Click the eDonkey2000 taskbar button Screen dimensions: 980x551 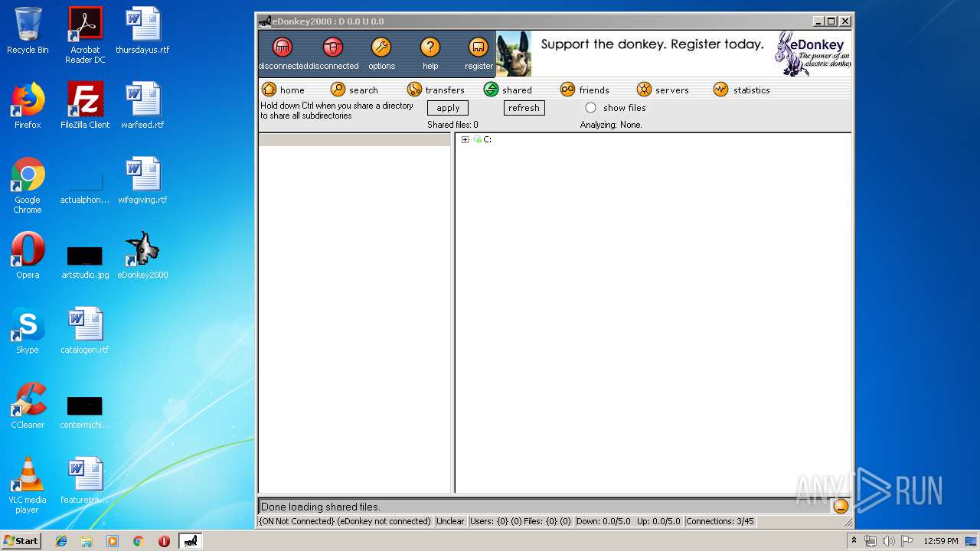[x=191, y=541]
